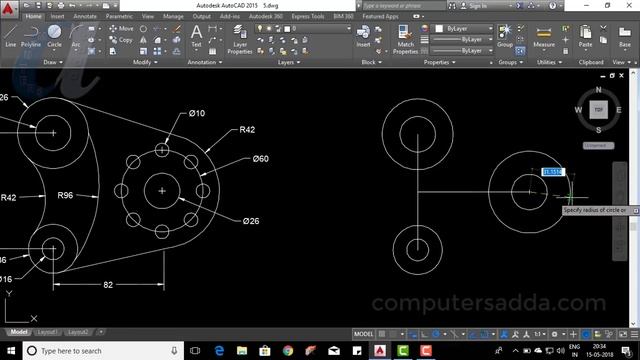Toggle Clean Screen in status bar
The width and height of the screenshot is (640, 360).
coord(623,334)
